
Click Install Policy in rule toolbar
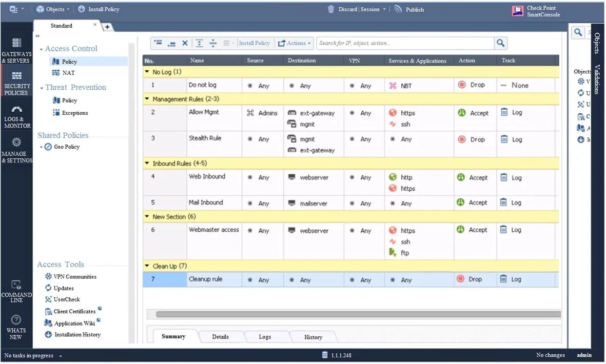254,43
